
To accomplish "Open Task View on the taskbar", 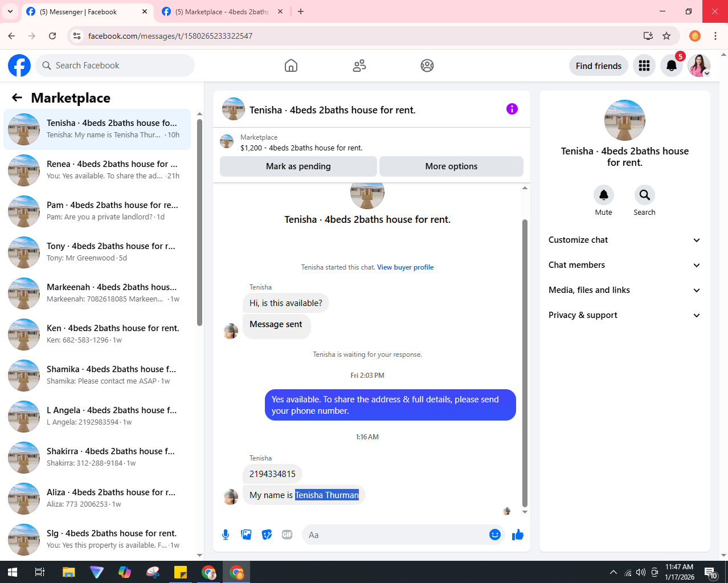I will 40,572.
